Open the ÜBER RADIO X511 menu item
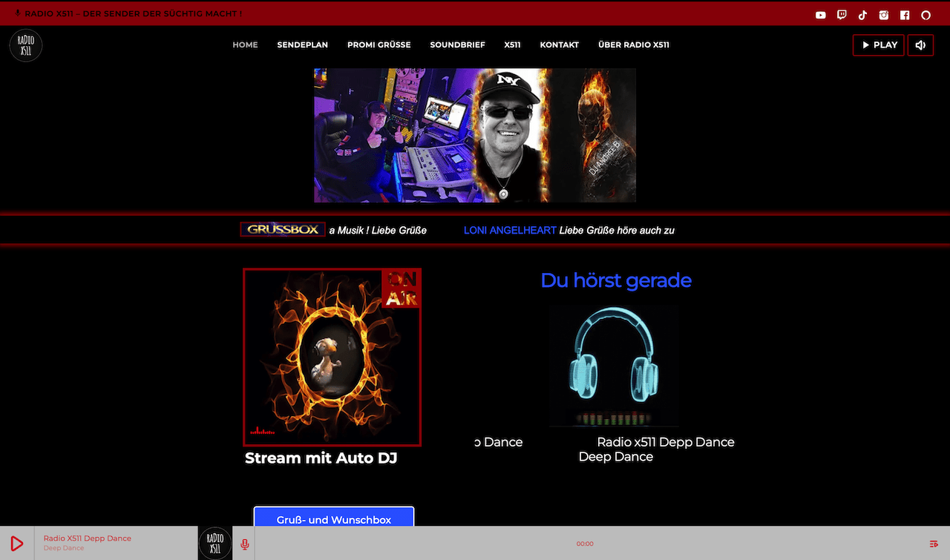 (x=634, y=45)
